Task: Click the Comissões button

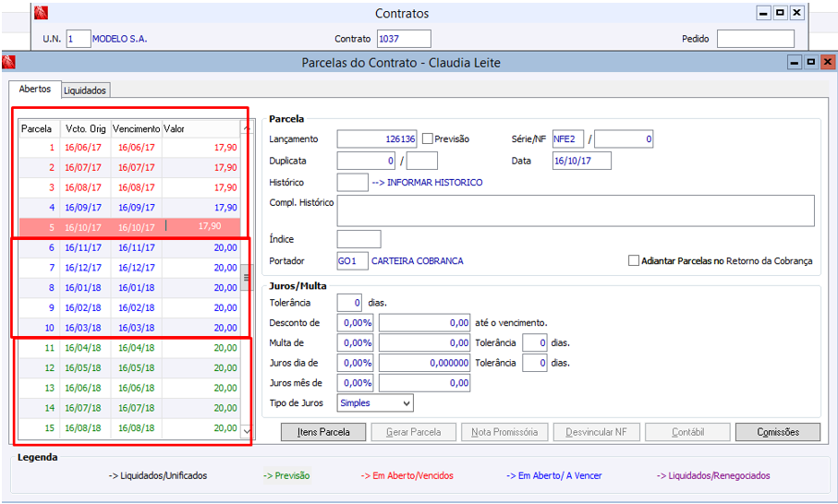Action: (778, 432)
